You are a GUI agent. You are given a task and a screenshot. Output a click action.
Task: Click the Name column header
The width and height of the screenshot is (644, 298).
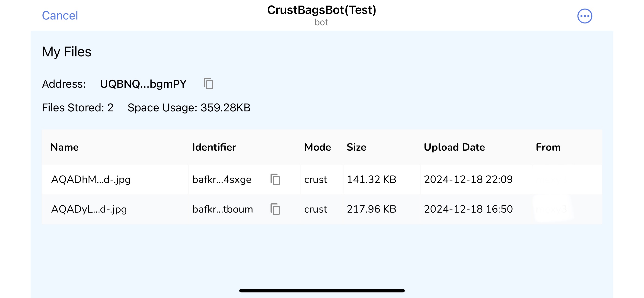point(64,147)
